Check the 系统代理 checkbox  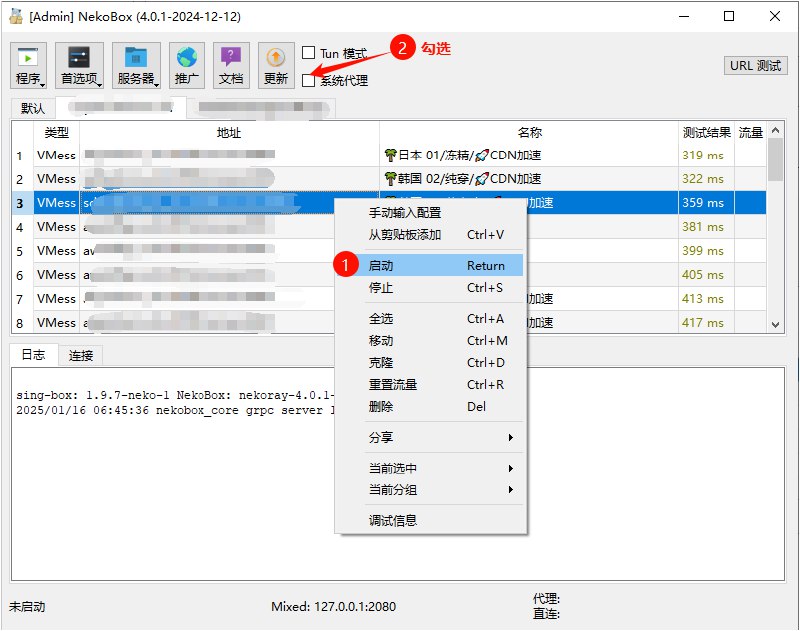(x=309, y=79)
